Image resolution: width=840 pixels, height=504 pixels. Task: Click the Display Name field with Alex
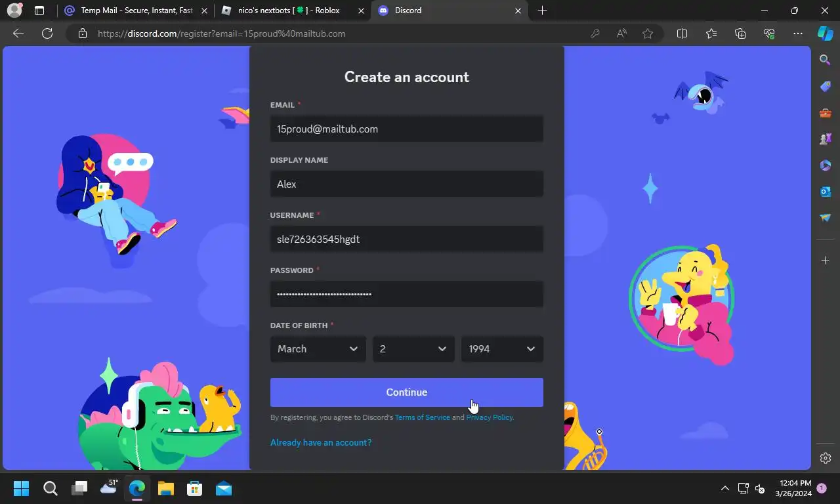pyautogui.click(x=407, y=184)
